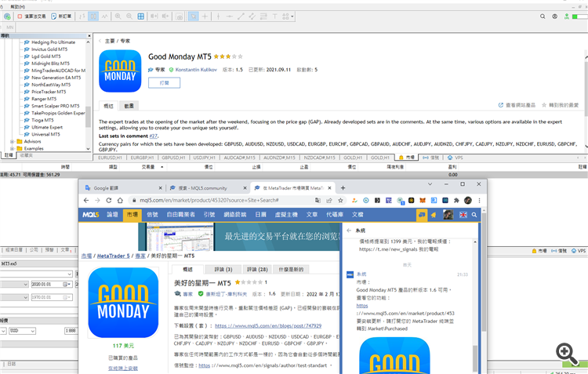Switch to USDJPY,H1 chart tab

pos(205,158)
